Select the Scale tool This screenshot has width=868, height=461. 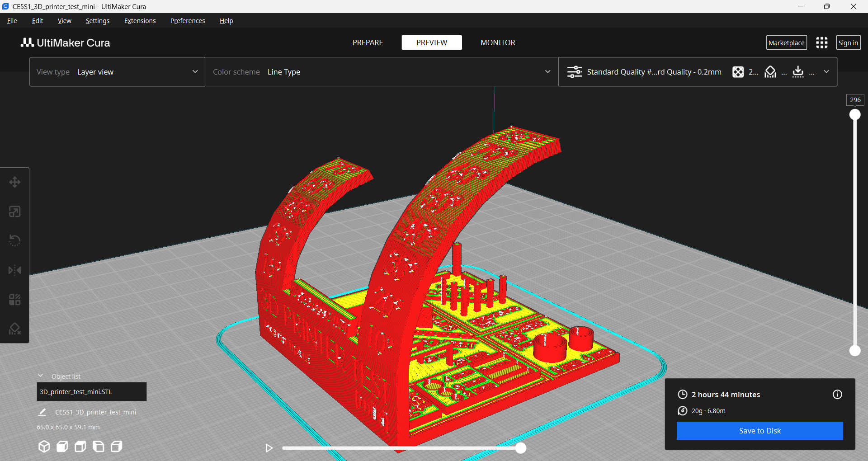[15, 211]
